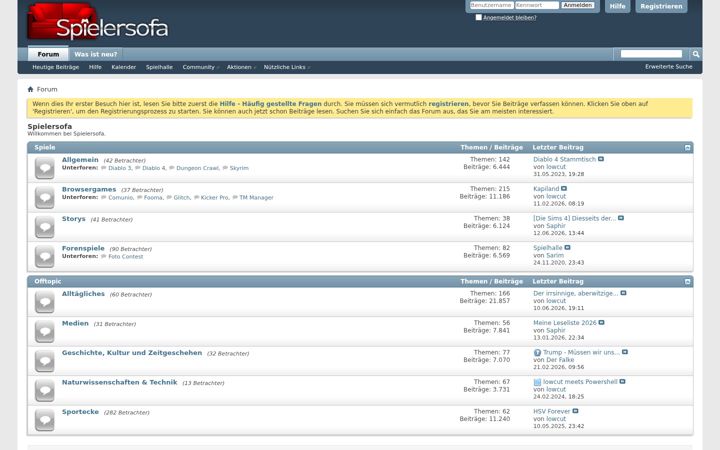720x450 pixels.
Task: Open TM Manager subforum link
Action: coord(256,197)
